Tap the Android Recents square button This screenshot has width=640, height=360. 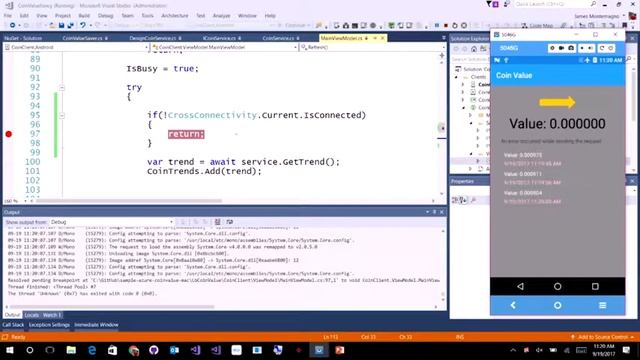coord(595,287)
